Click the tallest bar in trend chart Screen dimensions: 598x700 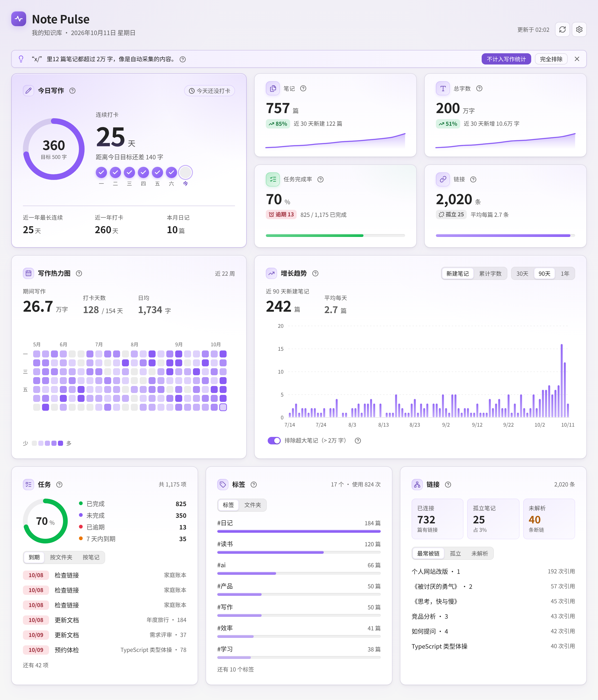pos(562,381)
